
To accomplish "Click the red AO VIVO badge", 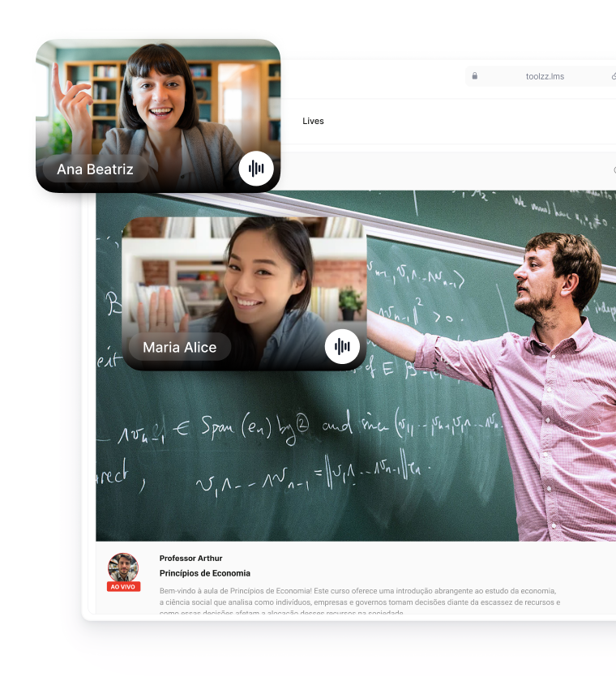I will click(123, 586).
